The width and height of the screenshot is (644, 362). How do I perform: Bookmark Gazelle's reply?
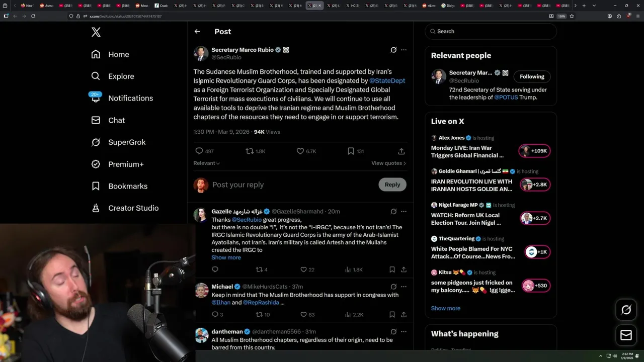point(392,269)
